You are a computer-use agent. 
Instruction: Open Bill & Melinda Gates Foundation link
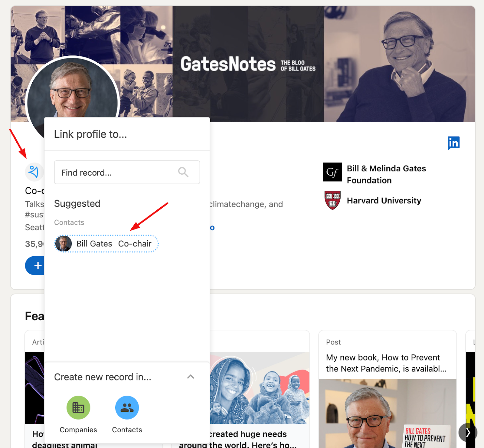coord(386,174)
